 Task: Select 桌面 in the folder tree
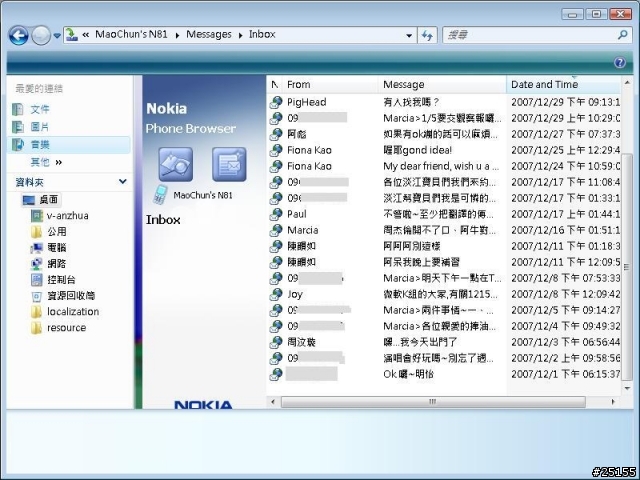coord(49,200)
